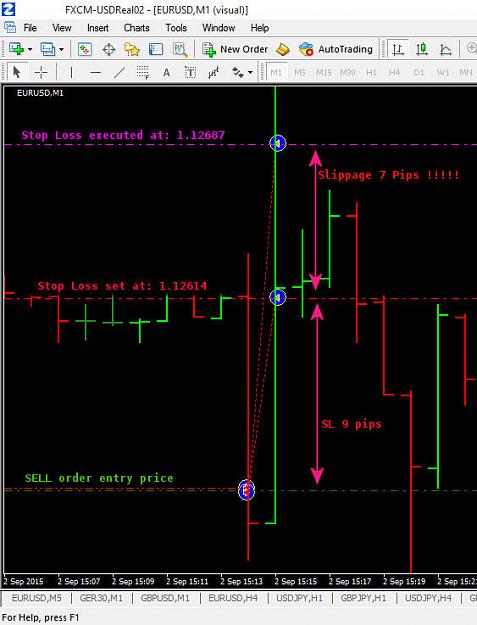Image resolution: width=477 pixels, height=625 pixels.
Task: Select the Vertical Line drawing tool
Action: click(x=71, y=73)
